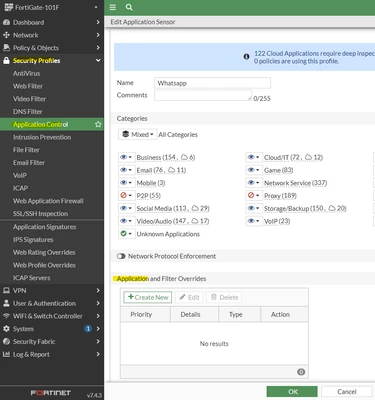
Task: Open search with magnifier icon
Action: 129,7
